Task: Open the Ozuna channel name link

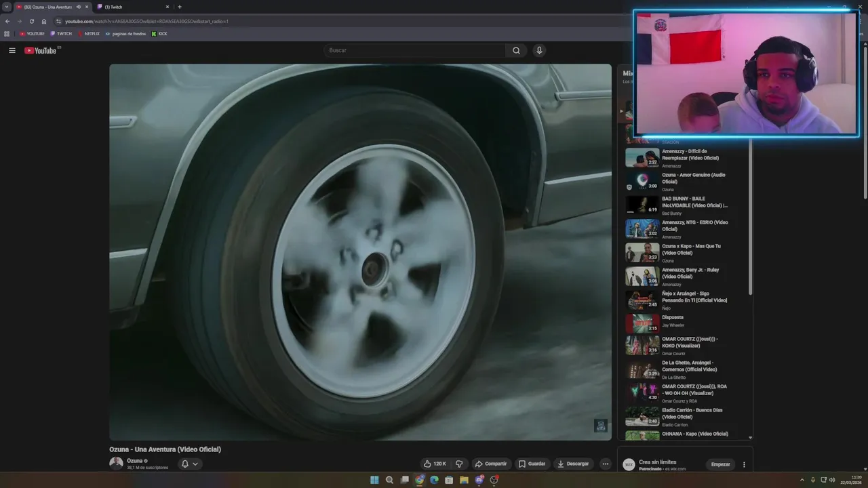Action: [x=134, y=461]
